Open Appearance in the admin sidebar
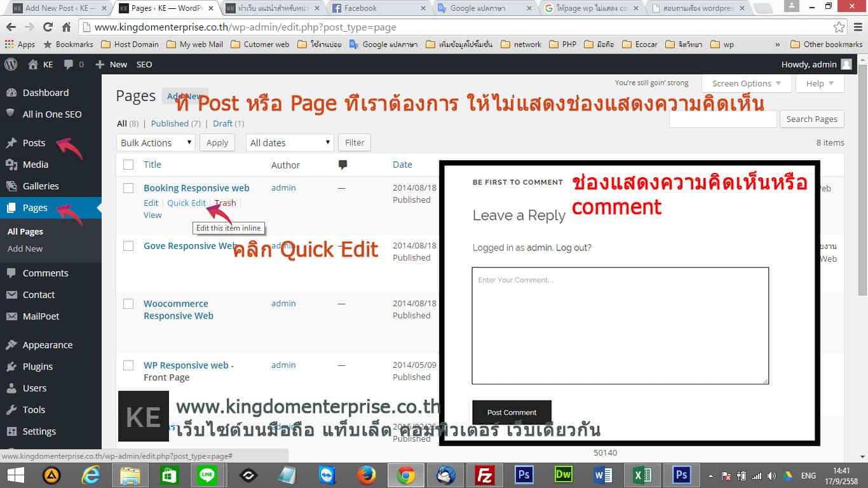868x488 pixels. 47,345
